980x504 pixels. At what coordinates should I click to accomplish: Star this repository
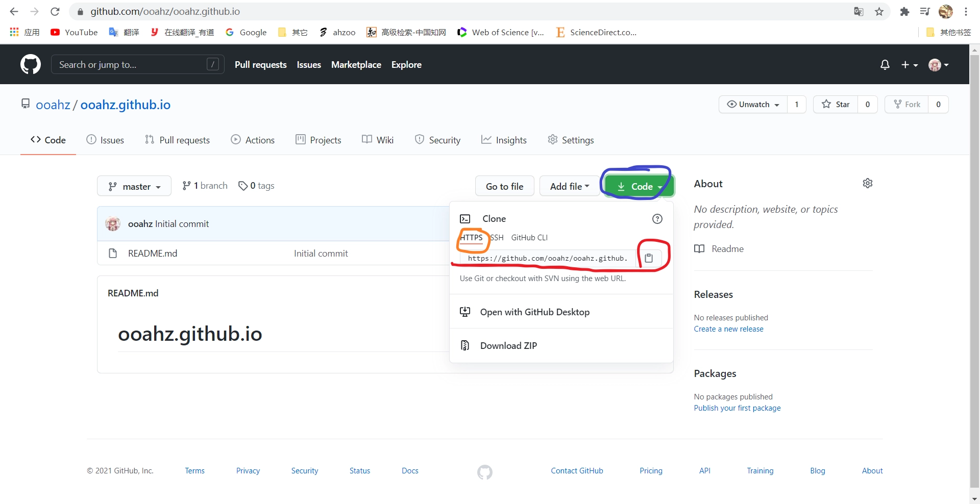coord(836,105)
